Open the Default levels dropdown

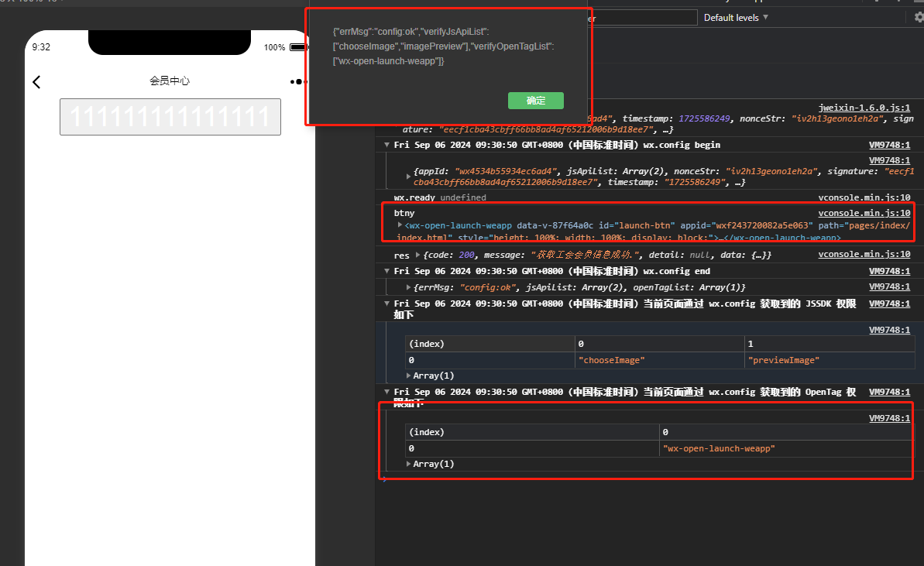tap(736, 18)
